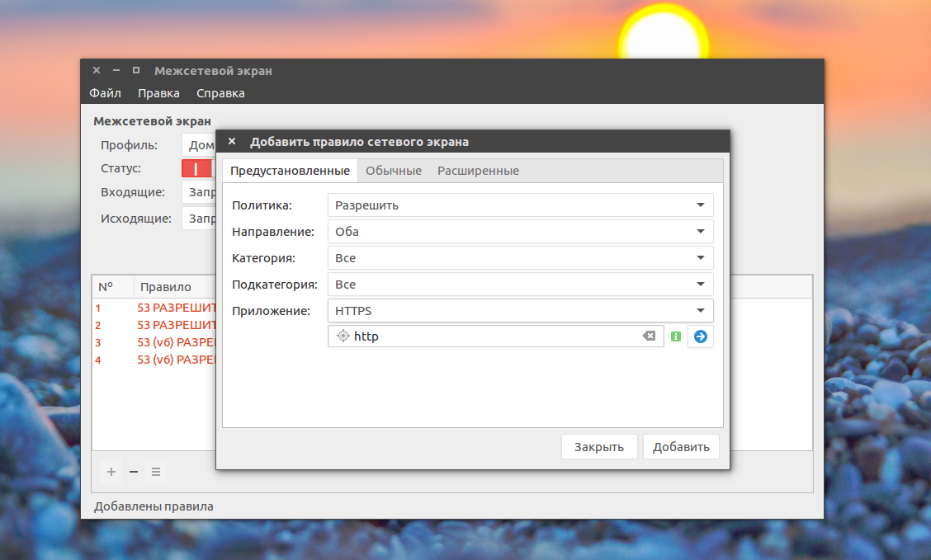The height and width of the screenshot is (560, 931).
Task: Open the Подкатегория combo box
Action: [x=520, y=285]
